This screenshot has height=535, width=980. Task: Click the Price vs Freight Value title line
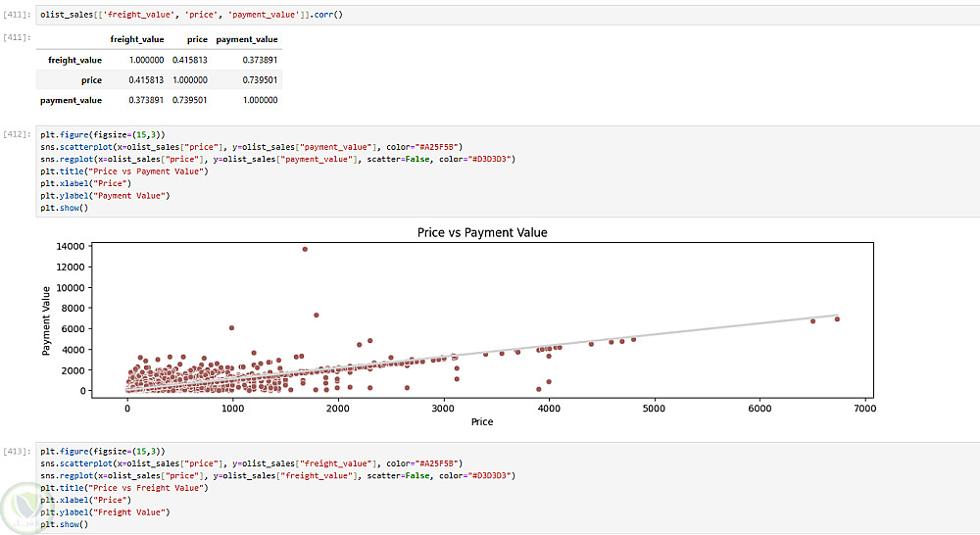(123, 487)
